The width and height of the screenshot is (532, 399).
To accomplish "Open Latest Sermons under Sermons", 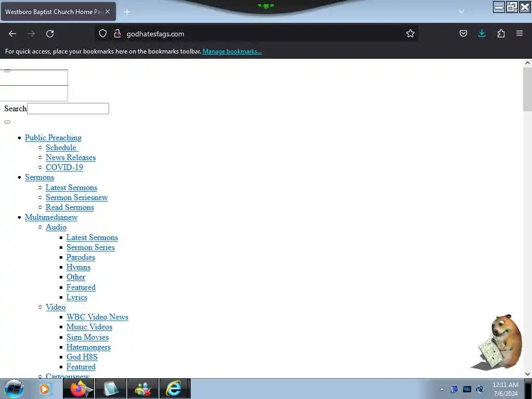I will point(72,188).
